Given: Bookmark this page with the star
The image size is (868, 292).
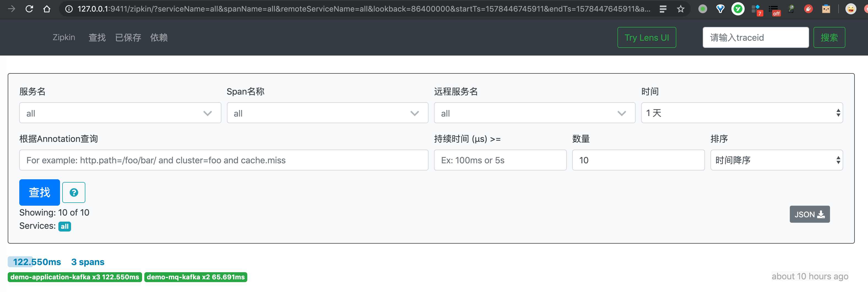Looking at the screenshot, I should pos(680,9).
